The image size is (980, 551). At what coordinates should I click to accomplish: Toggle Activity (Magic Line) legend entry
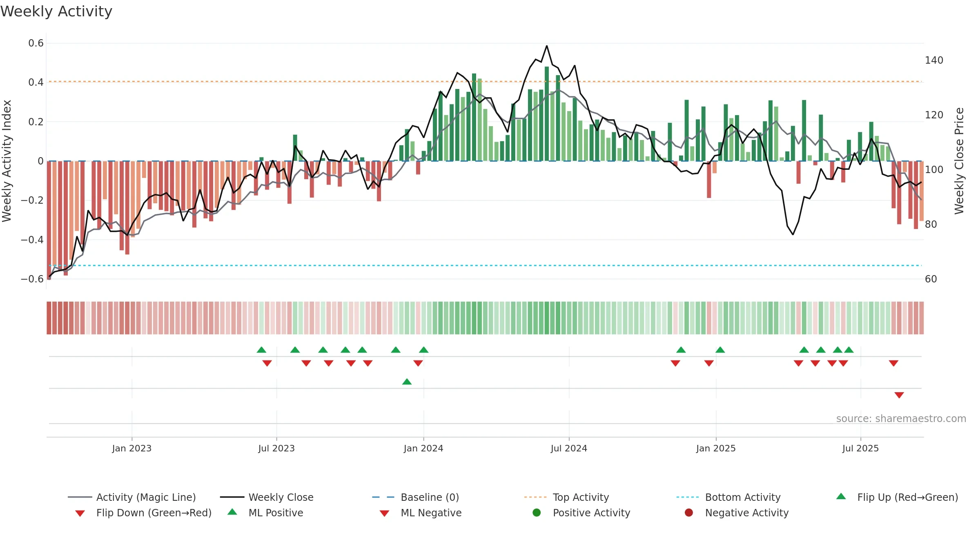click(x=131, y=497)
